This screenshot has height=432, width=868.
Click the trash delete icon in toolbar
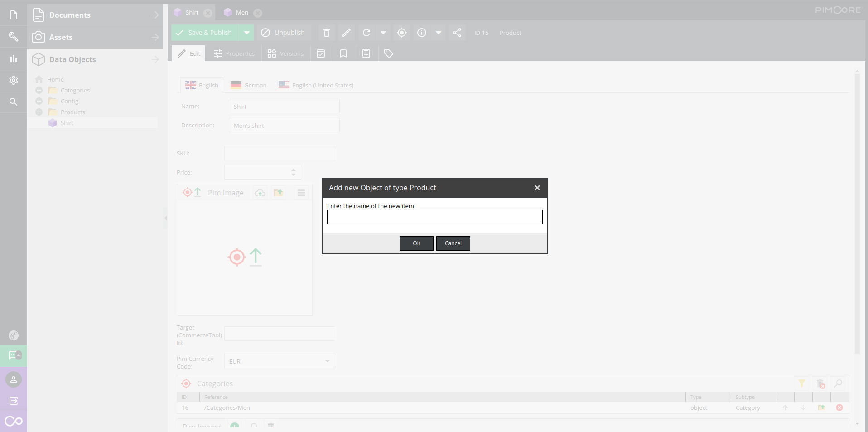coord(326,33)
